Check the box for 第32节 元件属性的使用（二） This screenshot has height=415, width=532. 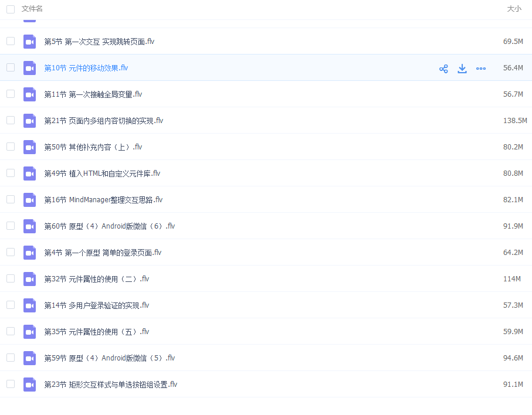pyautogui.click(x=11, y=278)
